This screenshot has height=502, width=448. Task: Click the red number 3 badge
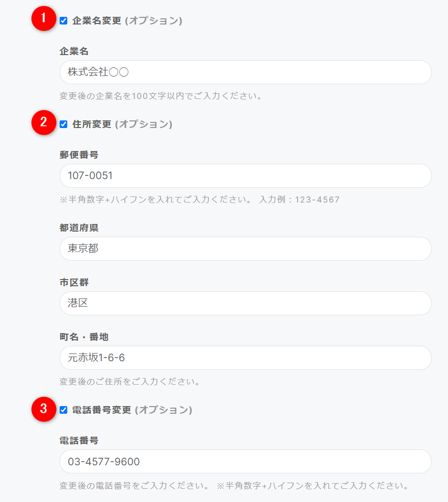44,409
